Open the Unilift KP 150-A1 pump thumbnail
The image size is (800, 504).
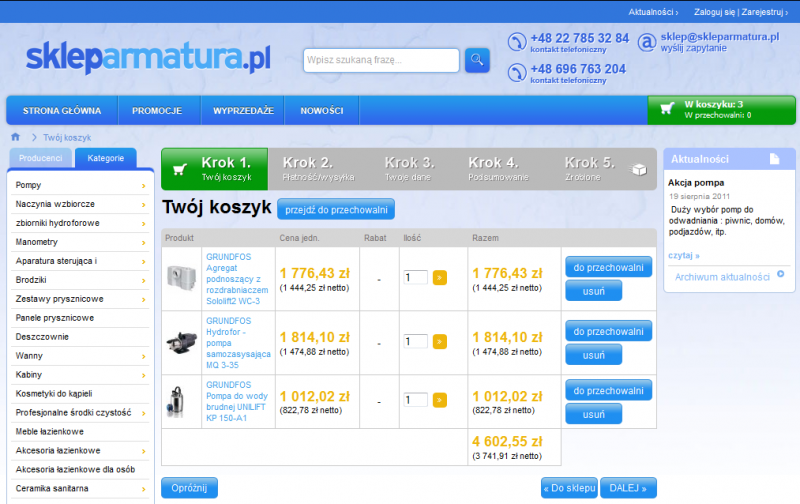click(181, 399)
